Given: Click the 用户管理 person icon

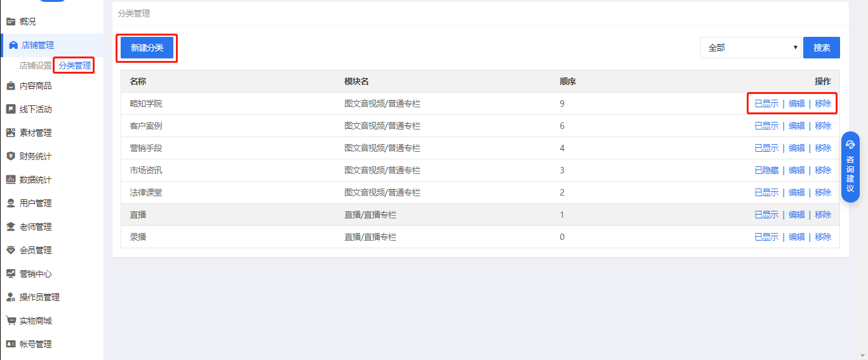Looking at the screenshot, I should [x=11, y=203].
